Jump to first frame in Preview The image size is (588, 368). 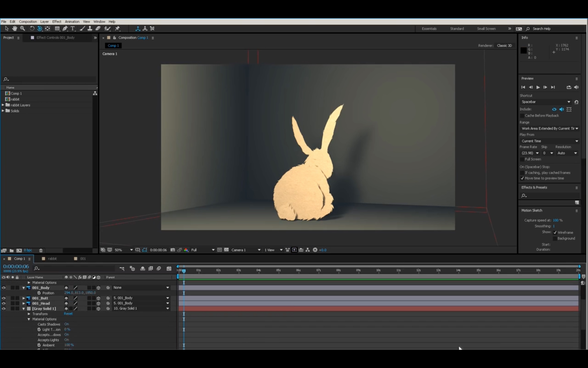523,87
